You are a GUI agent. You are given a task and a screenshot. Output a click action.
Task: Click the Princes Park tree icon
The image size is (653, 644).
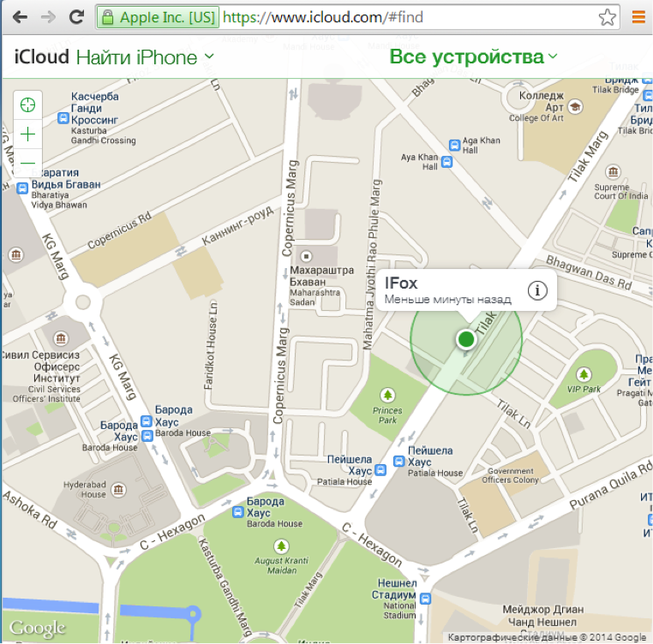point(387,395)
